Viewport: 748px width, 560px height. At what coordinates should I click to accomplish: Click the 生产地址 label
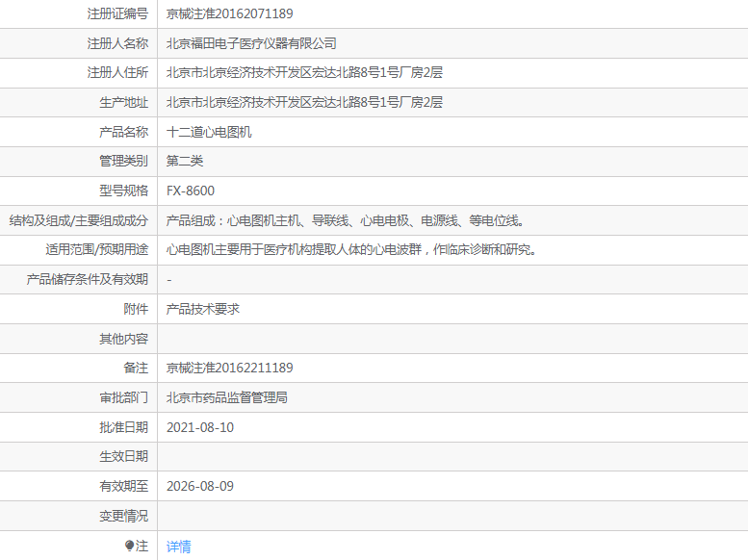pyautogui.click(x=123, y=103)
